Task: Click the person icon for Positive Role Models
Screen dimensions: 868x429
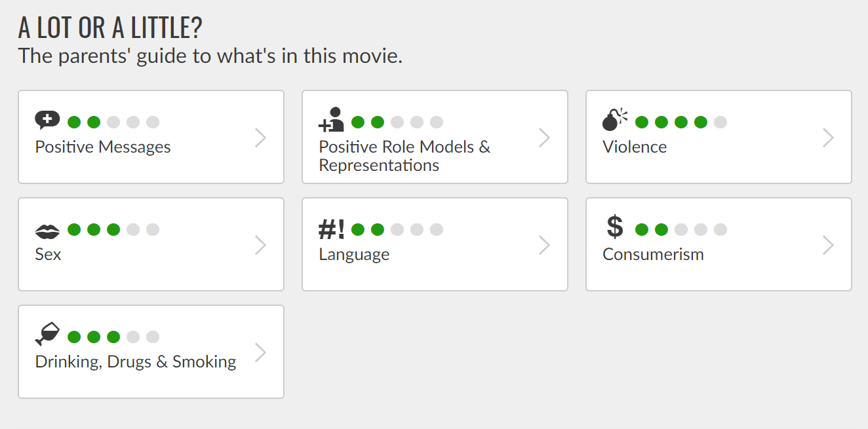Action: pos(331,120)
